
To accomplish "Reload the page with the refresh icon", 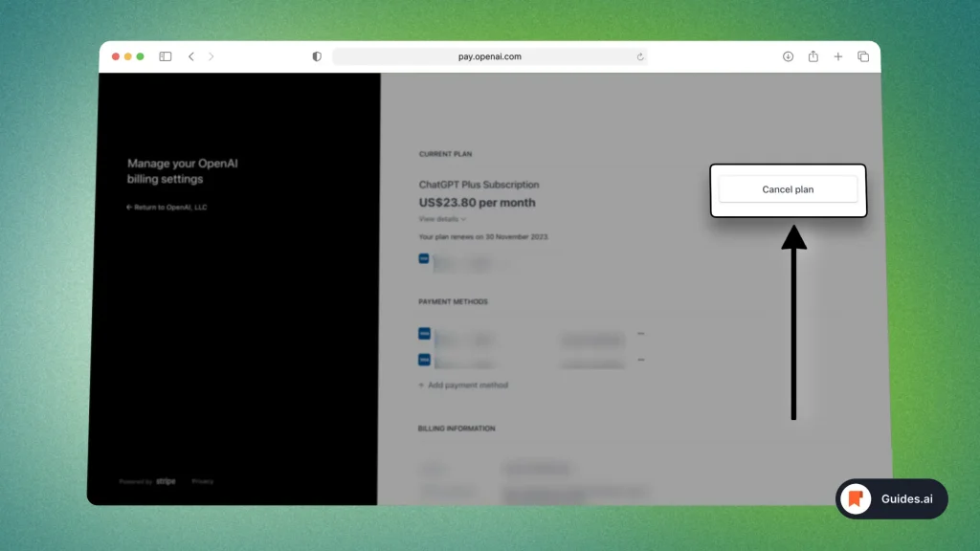I will click(x=640, y=56).
